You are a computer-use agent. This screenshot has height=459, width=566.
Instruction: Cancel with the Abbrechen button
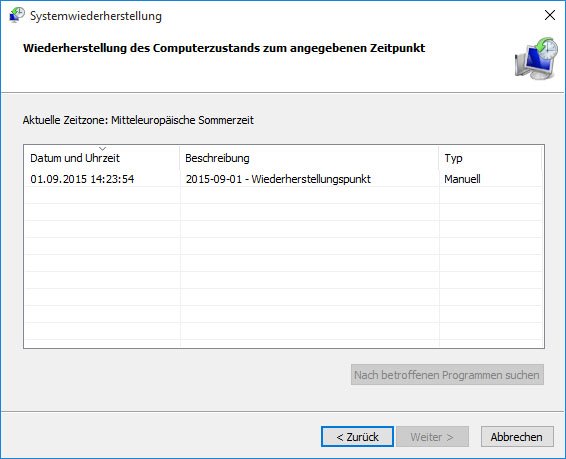coord(517,437)
